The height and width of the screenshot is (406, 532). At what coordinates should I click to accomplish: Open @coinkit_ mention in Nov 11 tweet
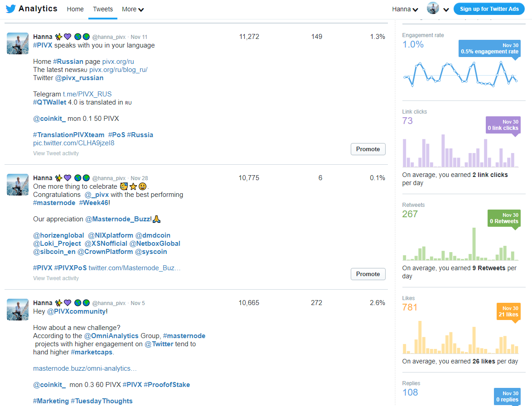[49, 119]
